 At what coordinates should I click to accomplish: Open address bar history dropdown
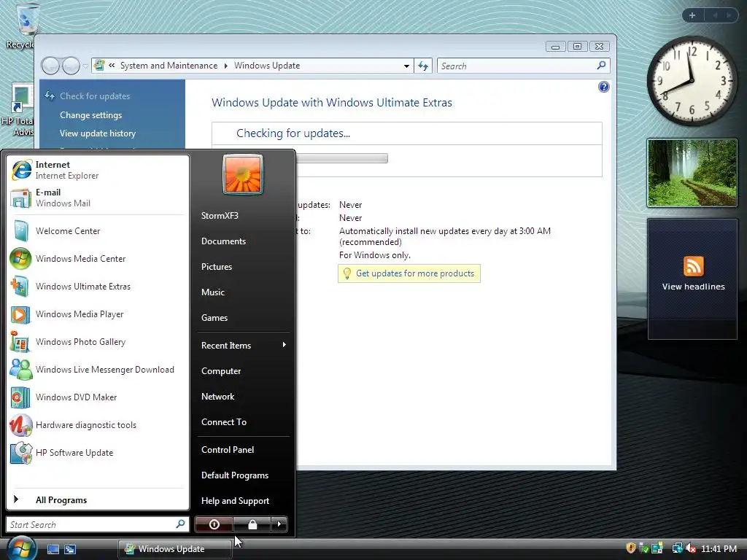pyautogui.click(x=406, y=66)
